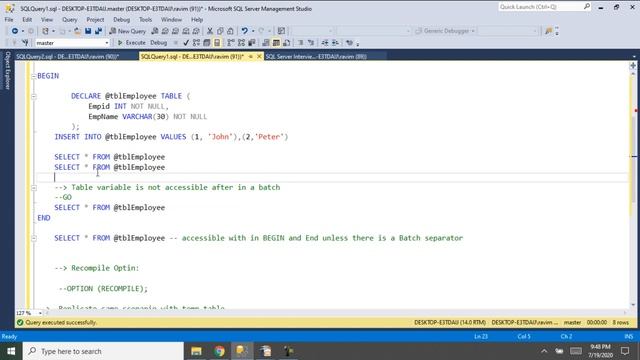Open the 127 % zoom dropdown
This screenshot has height=360, width=640.
[x=40, y=313]
